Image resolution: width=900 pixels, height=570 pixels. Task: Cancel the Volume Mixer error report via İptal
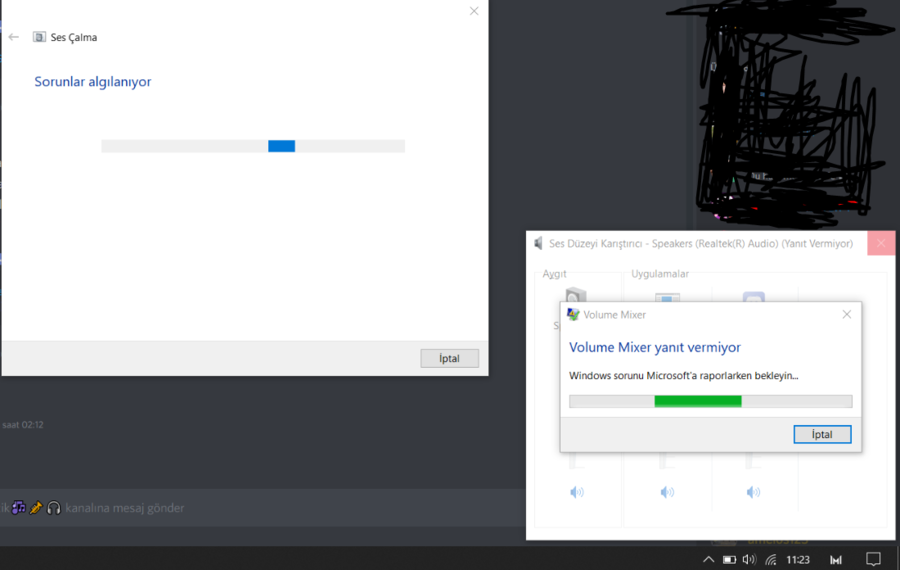coord(822,435)
